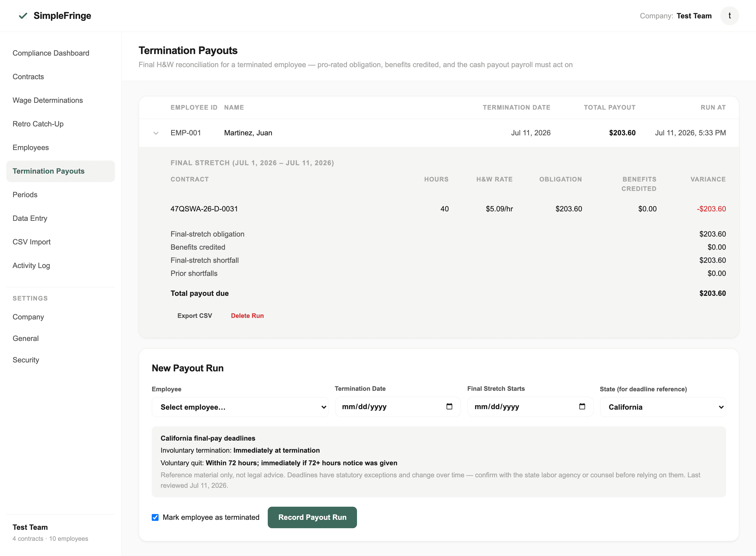
Task: Click the Employee ID column header
Action: pos(194,107)
